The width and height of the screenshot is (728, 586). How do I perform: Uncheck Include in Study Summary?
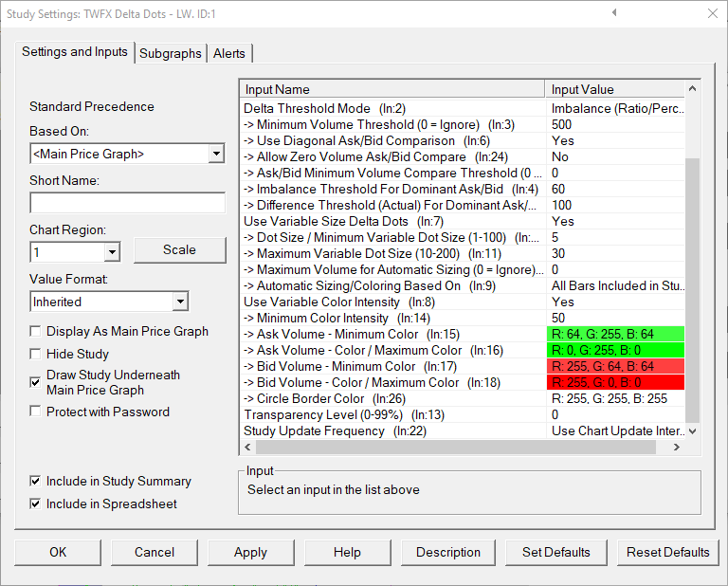coord(36,481)
